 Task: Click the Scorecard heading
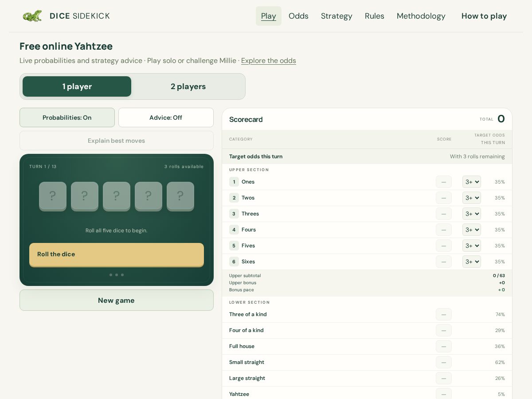[246, 119]
